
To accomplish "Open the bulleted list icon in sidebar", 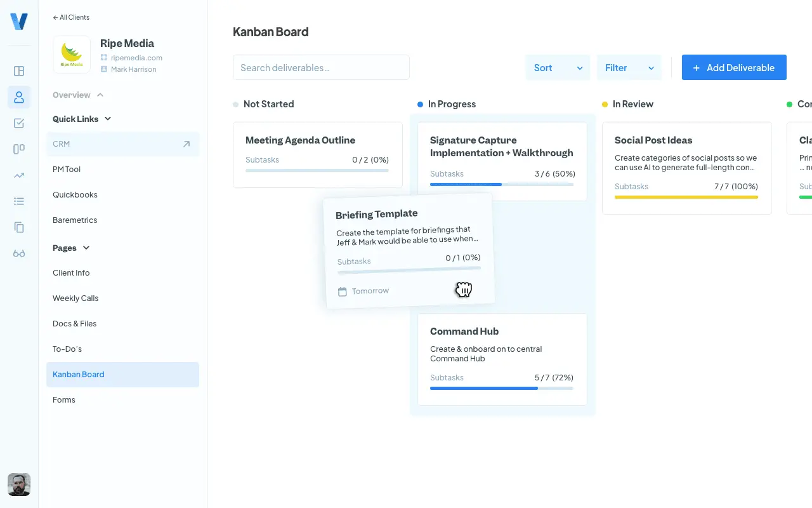I will click(x=19, y=201).
